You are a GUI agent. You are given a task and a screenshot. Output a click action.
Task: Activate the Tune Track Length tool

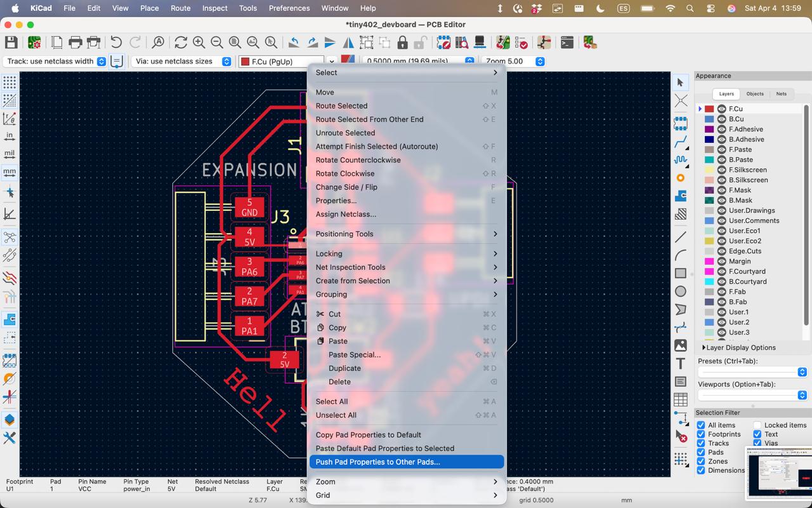681,160
